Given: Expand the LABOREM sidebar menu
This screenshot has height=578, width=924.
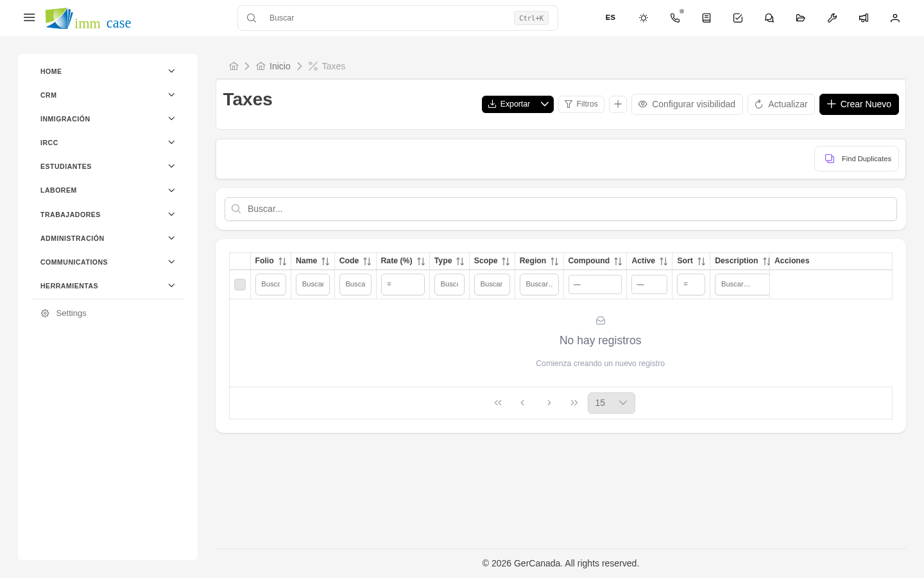Looking at the screenshot, I should (x=108, y=190).
